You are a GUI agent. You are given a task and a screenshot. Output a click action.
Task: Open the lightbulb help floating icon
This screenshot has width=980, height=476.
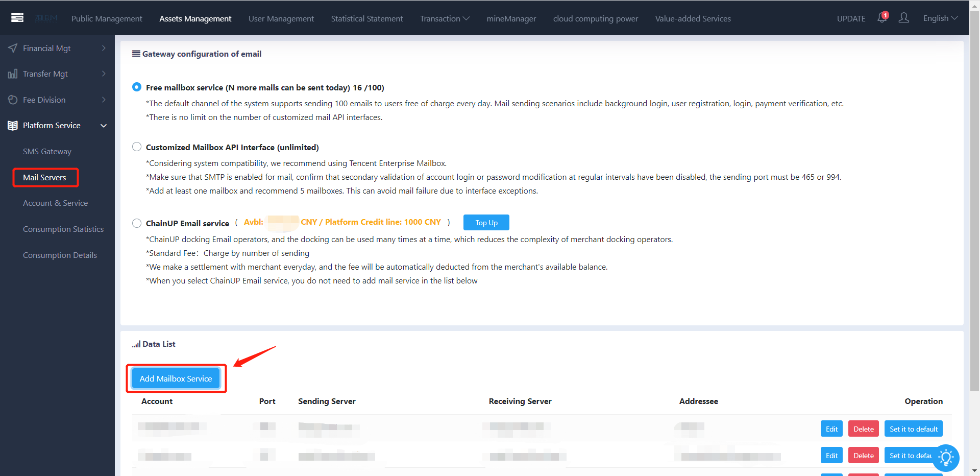[x=946, y=458]
